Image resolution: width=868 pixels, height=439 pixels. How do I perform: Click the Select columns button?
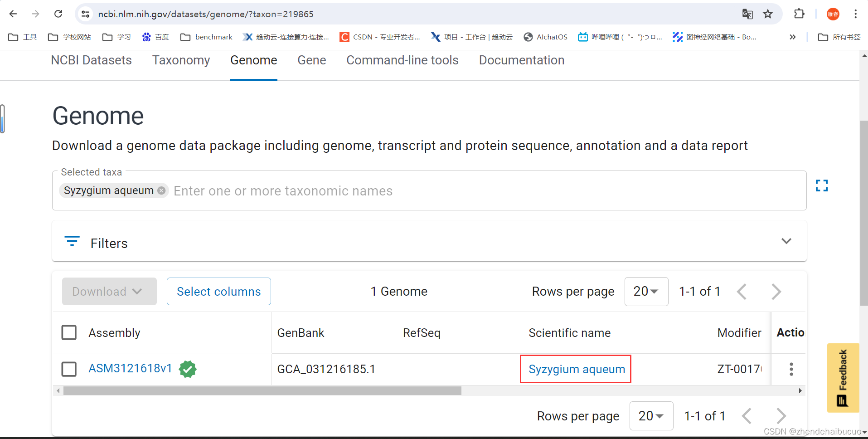click(218, 291)
